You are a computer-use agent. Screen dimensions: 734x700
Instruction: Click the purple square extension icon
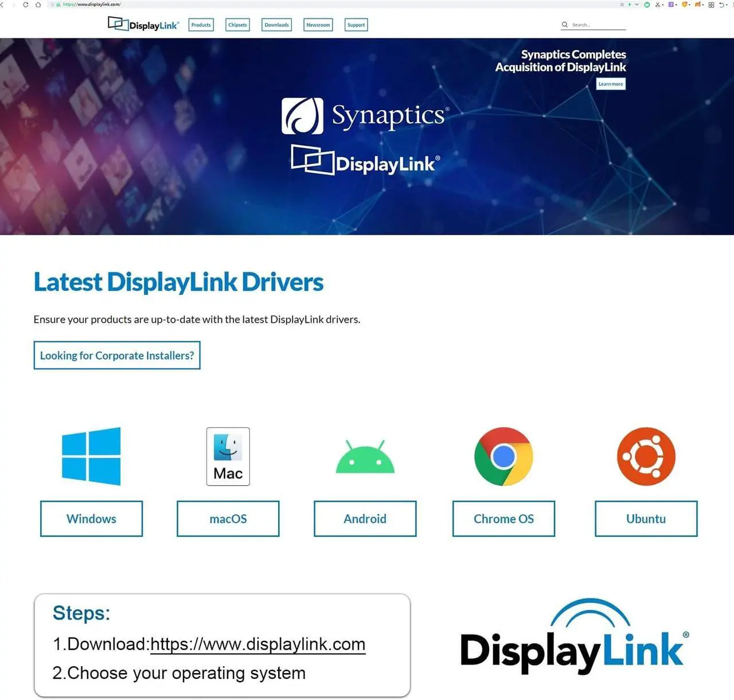click(x=671, y=5)
